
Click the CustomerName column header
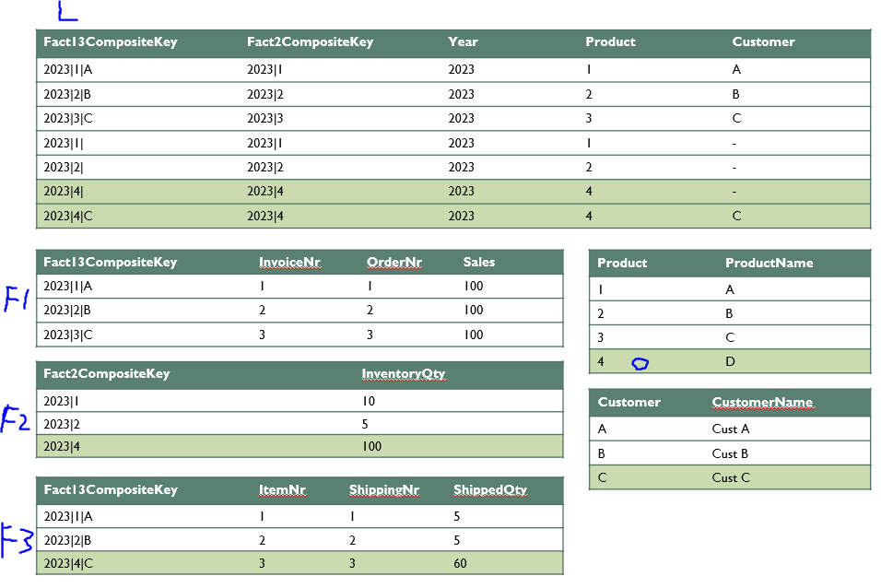pyautogui.click(x=762, y=403)
